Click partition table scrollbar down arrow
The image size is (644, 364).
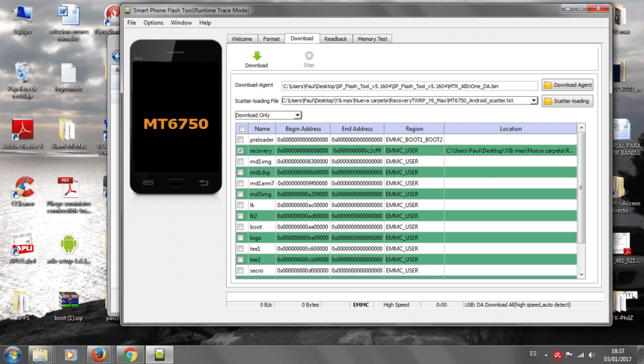(x=581, y=274)
